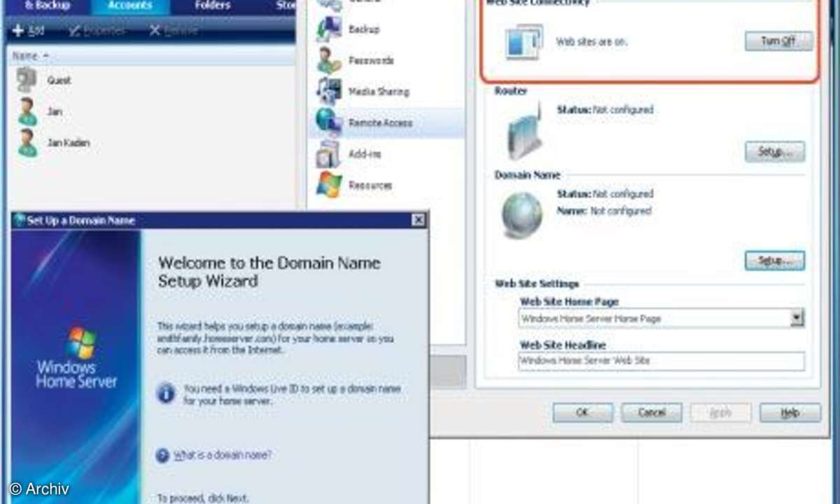Open Backup settings icon
This screenshot has width=840, height=504.
(x=329, y=29)
